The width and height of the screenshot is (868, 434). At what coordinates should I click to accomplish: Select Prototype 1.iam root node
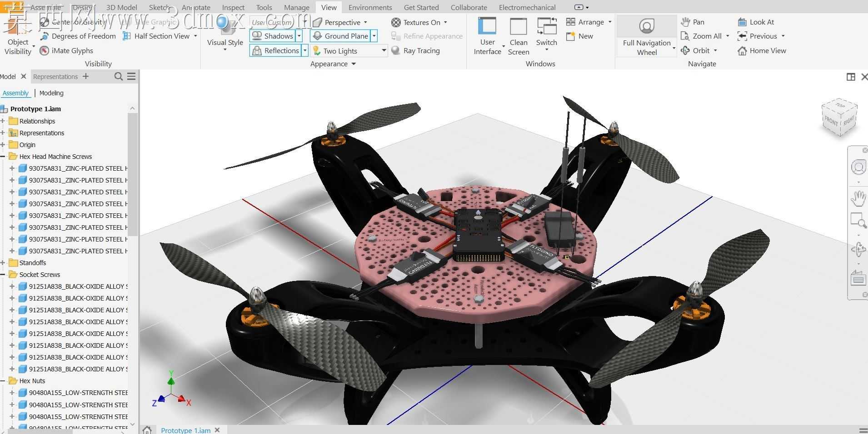pos(35,109)
